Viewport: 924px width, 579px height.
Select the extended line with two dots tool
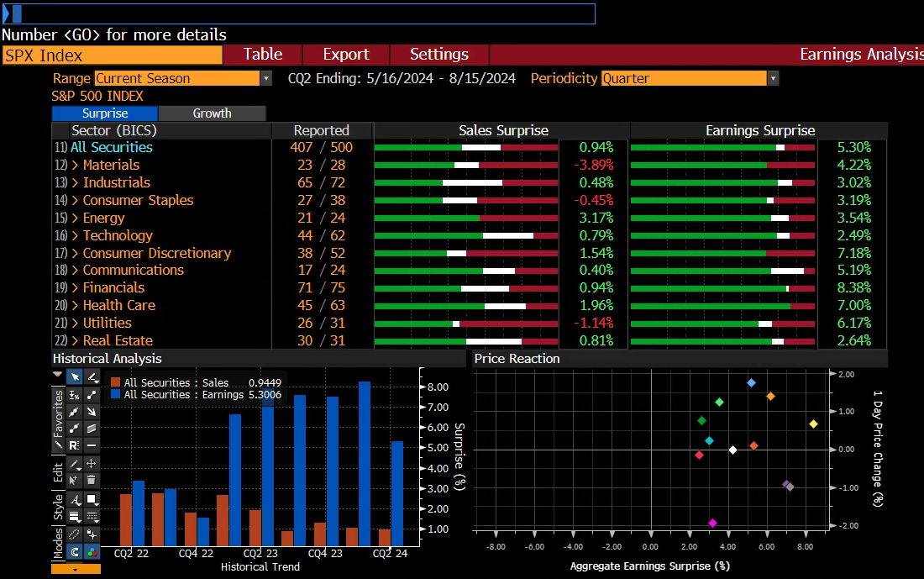pos(74,428)
